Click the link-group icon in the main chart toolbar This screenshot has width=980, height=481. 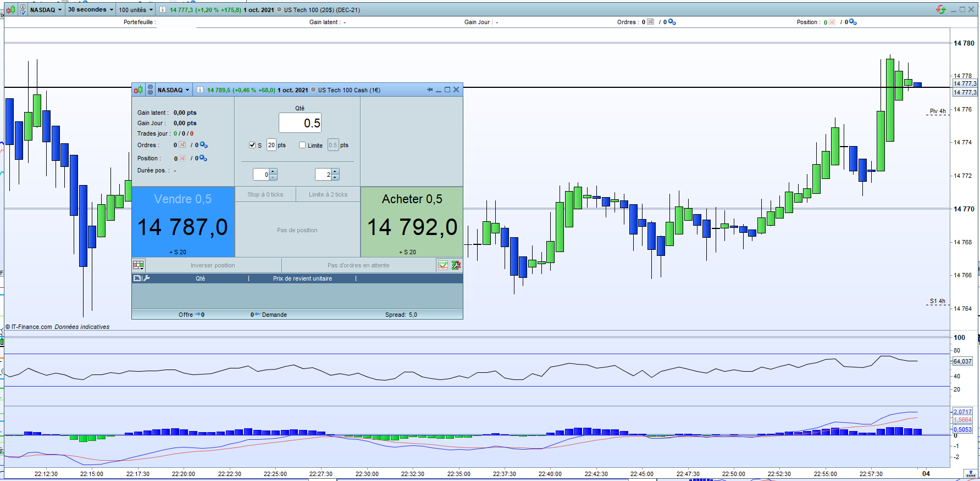[x=23, y=9]
